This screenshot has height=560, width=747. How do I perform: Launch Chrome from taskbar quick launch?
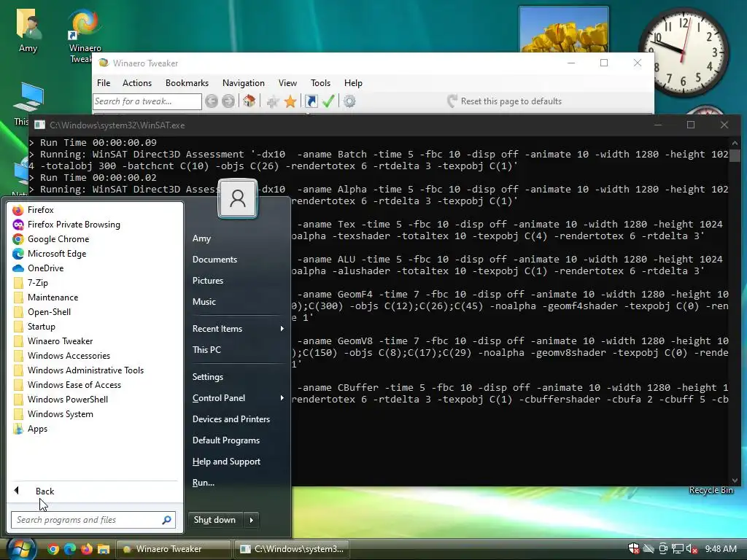tap(53, 549)
